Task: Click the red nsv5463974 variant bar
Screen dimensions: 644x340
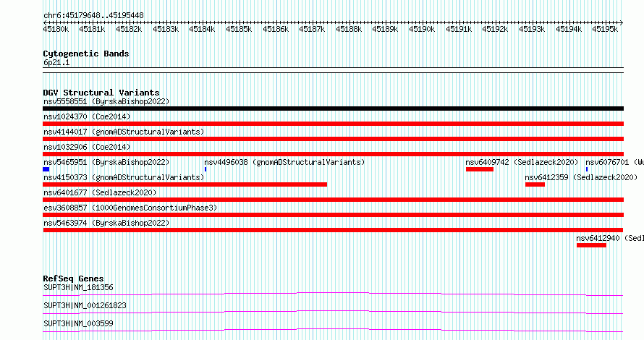Action: 333,230
